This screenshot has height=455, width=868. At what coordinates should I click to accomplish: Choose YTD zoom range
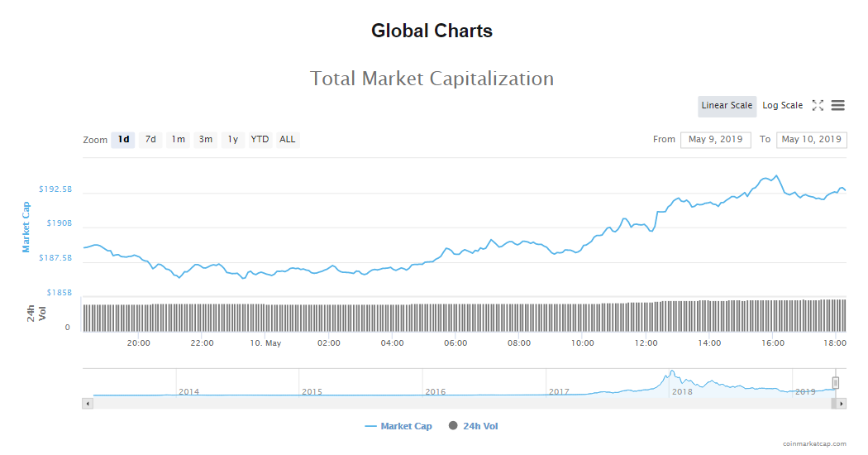click(260, 140)
